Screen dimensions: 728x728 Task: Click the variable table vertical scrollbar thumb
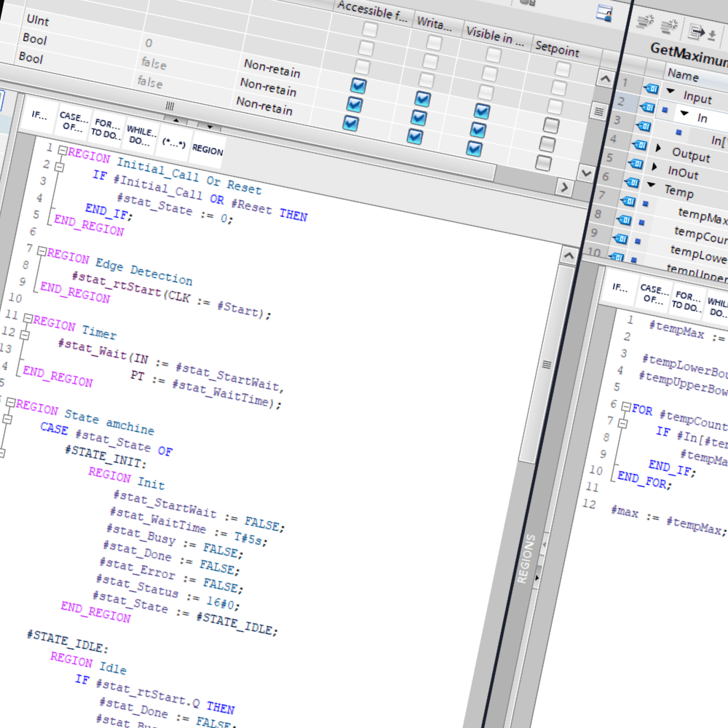click(598, 111)
